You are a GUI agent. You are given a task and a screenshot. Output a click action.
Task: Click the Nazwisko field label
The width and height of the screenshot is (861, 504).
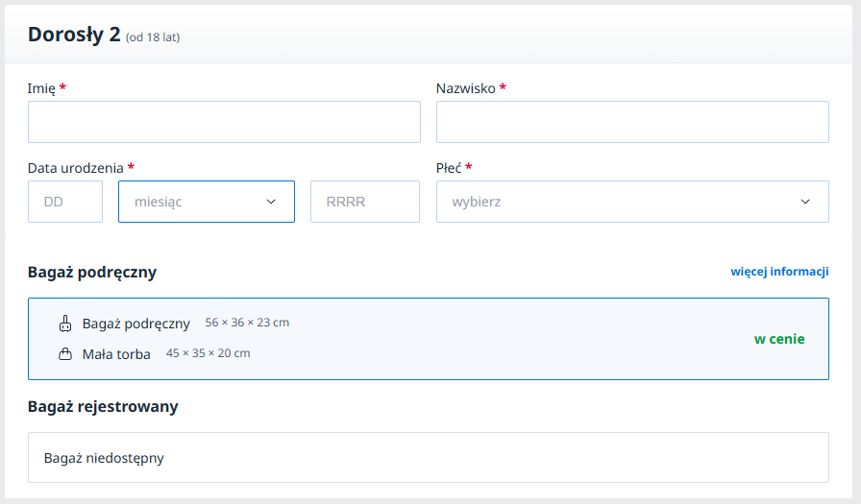pos(465,88)
